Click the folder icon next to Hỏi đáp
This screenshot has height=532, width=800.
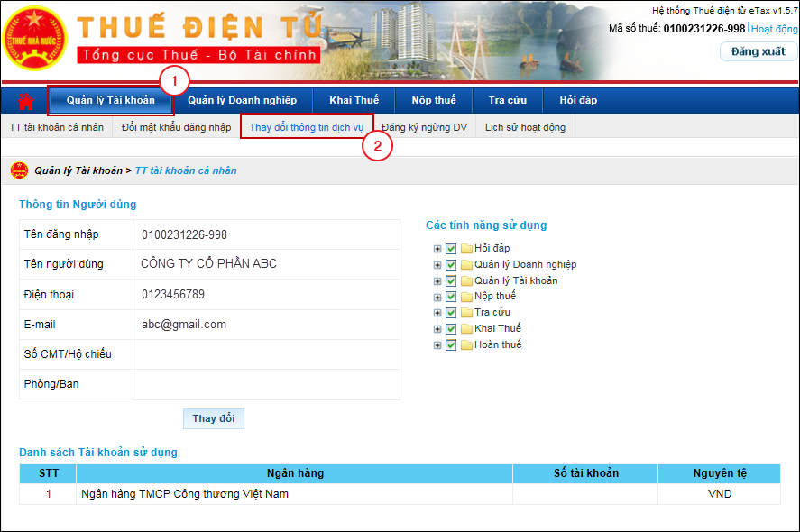coord(466,249)
